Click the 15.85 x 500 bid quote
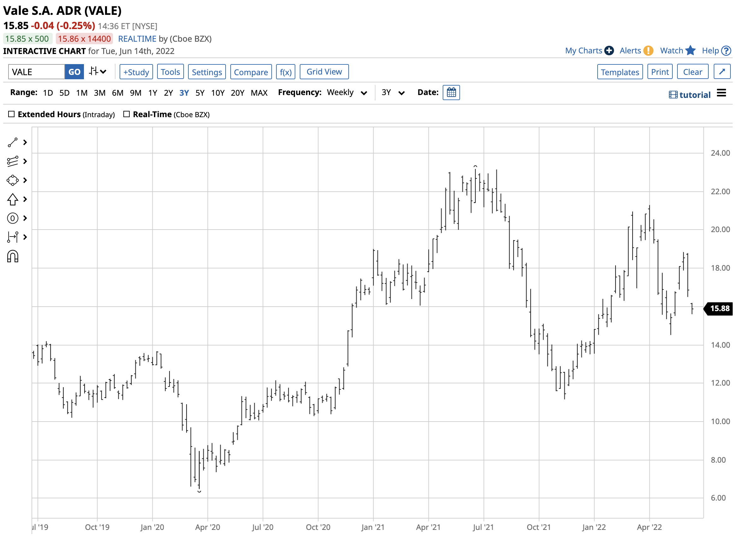 click(x=27, y=39)
